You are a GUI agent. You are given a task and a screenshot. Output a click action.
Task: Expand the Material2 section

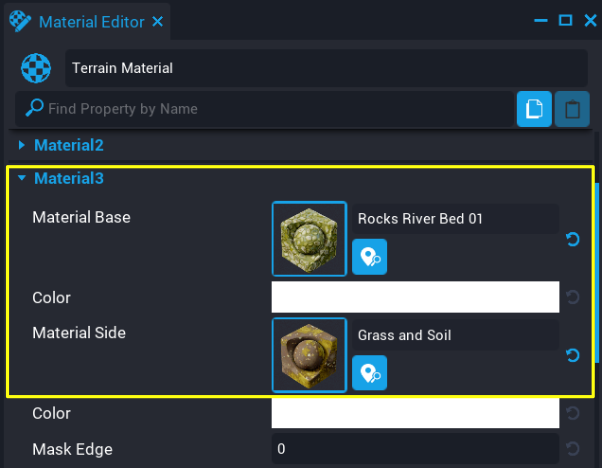[21, 146]
